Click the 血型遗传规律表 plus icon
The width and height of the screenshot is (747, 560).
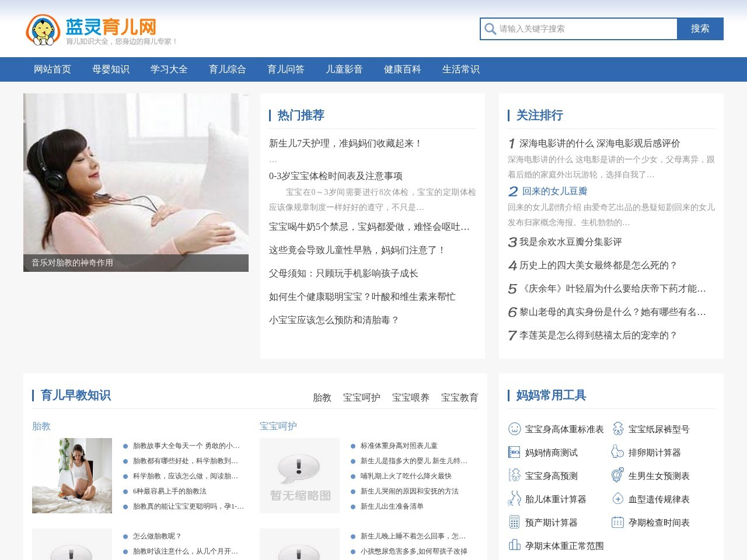(617, 499)
